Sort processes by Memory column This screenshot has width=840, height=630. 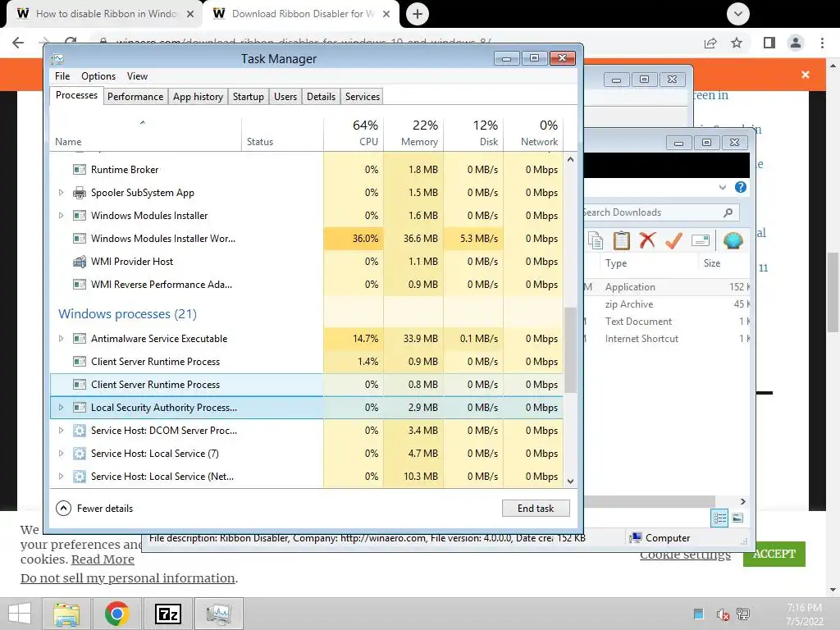413,133
